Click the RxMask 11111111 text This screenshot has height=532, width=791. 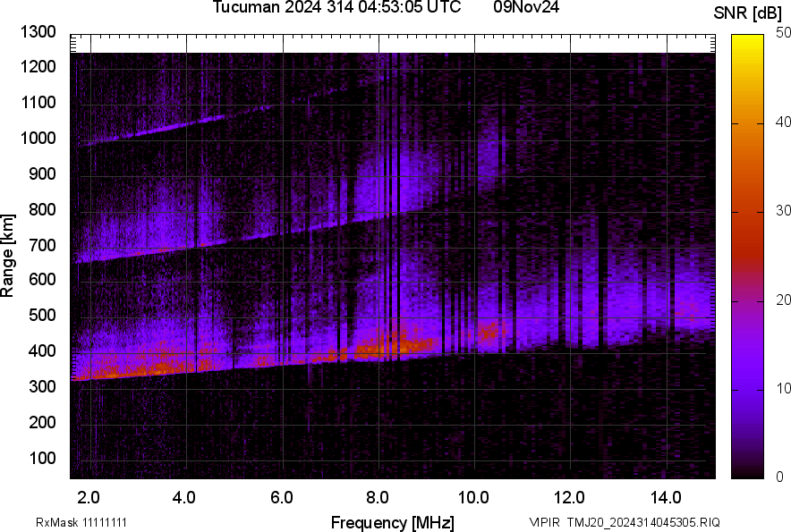click(x=81, y=522)
